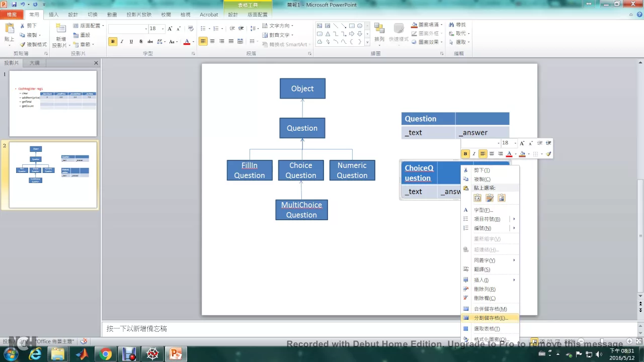Toggle text Shadow in ribbon Font group

click(x=141, y=42)
